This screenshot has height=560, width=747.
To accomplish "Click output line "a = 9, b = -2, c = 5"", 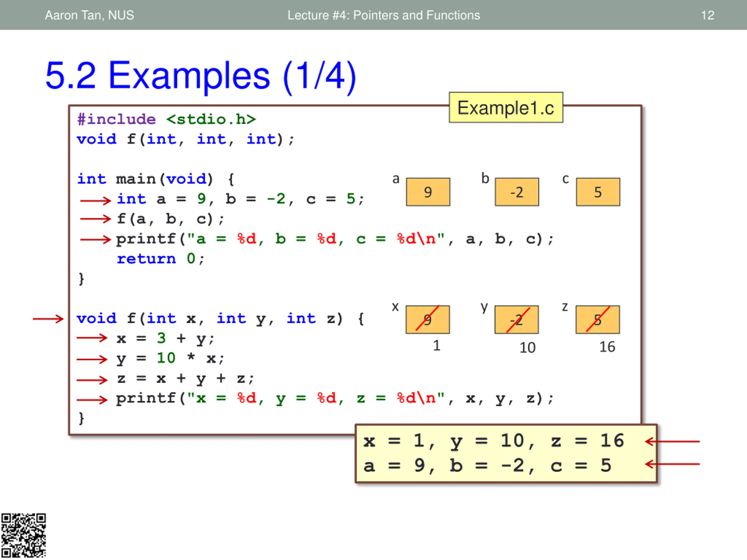I will pos(487,466).
